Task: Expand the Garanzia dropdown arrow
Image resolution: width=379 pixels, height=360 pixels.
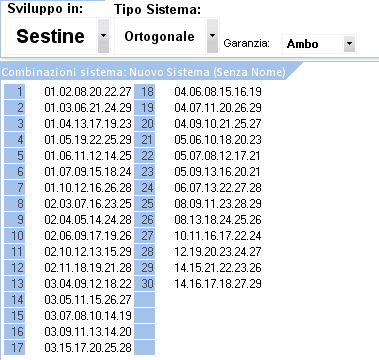Action: coord(349,44)
